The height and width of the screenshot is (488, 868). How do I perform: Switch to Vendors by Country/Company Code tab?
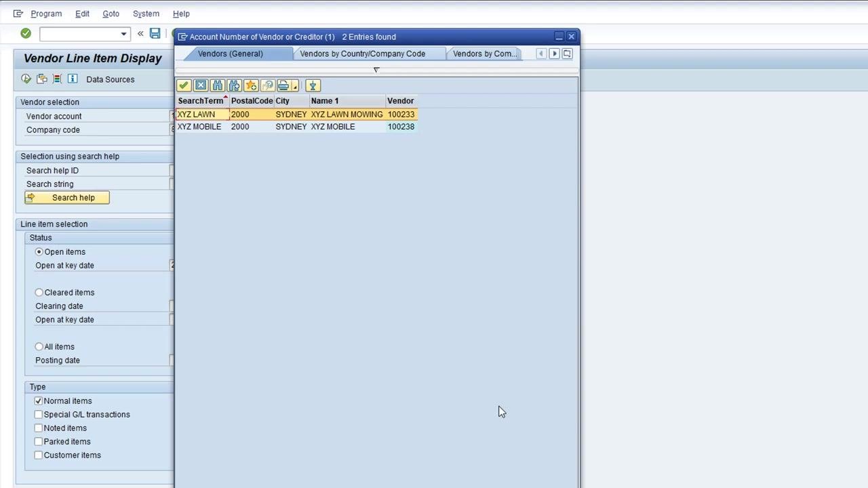363,54
